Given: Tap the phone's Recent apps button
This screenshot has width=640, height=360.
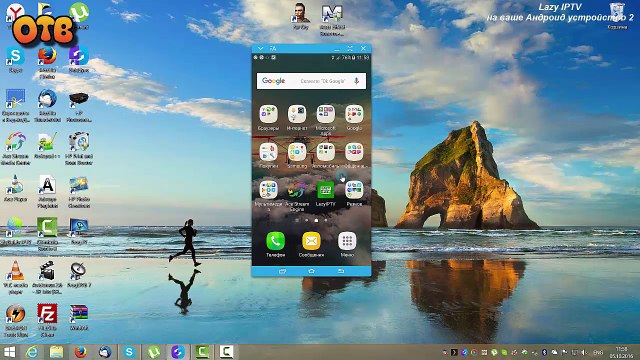Looking at the screenshot, I should [x=282, y=271].
